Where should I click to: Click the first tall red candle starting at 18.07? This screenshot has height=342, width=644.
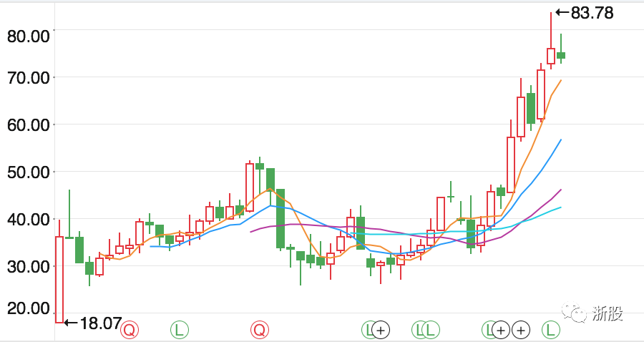(x=59, y=280)
